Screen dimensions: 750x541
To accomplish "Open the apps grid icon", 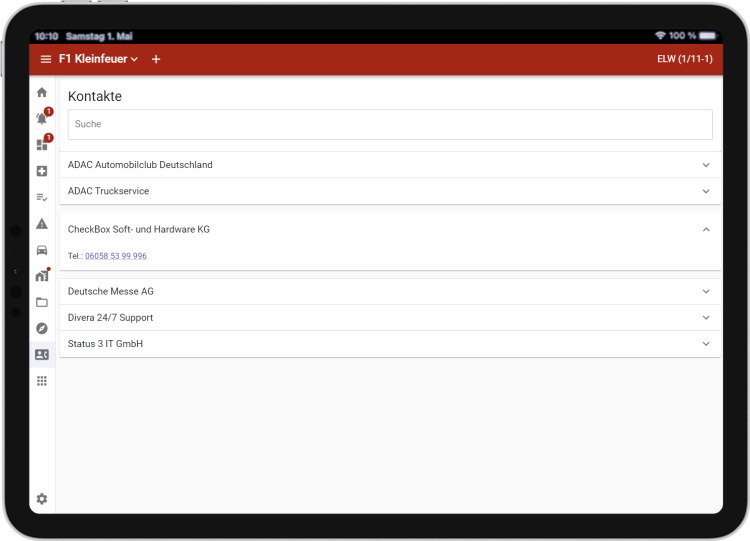I will tap(42, 381).
